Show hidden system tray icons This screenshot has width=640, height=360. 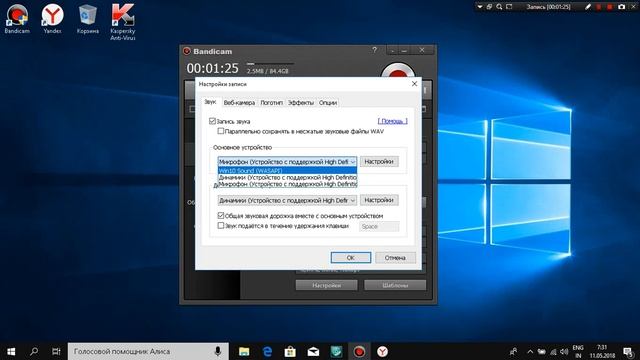pos(530,351)
